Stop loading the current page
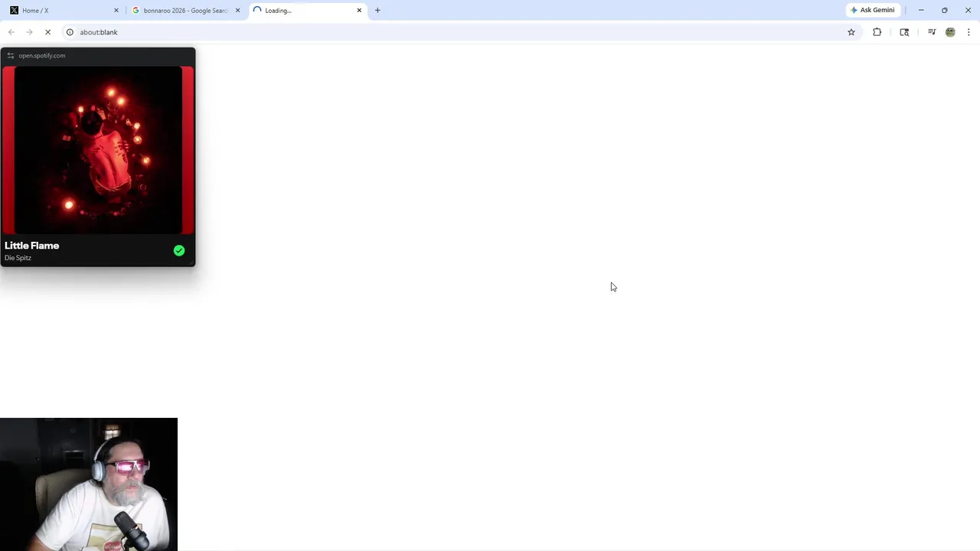This screenshot has width=980, height=551. click(47, 32)
